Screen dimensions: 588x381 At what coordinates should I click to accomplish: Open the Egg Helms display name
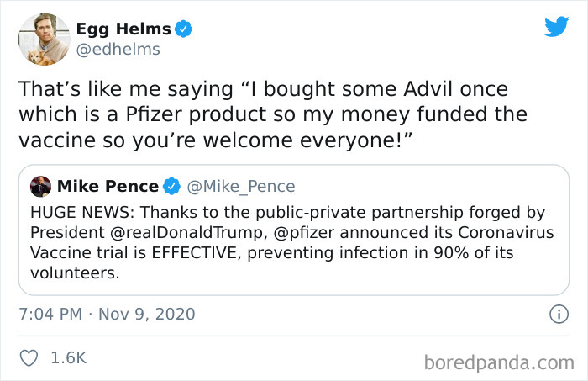[123, 29]
